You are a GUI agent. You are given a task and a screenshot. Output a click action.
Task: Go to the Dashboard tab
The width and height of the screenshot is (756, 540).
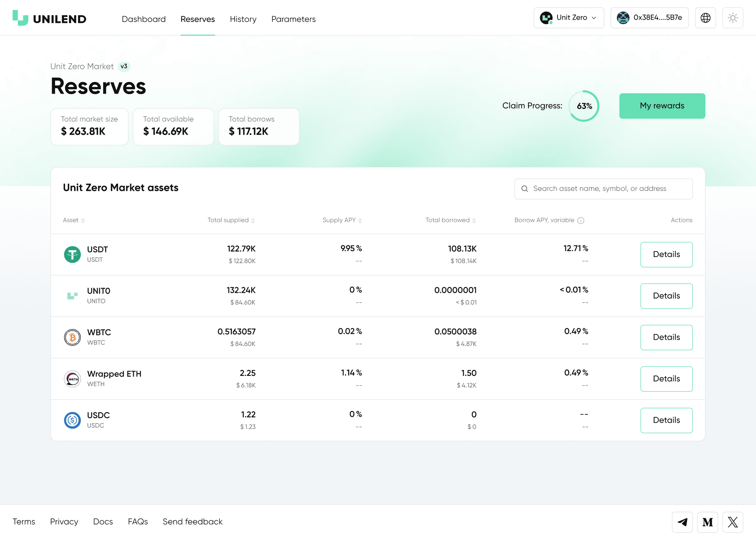(x=144, y=19)
